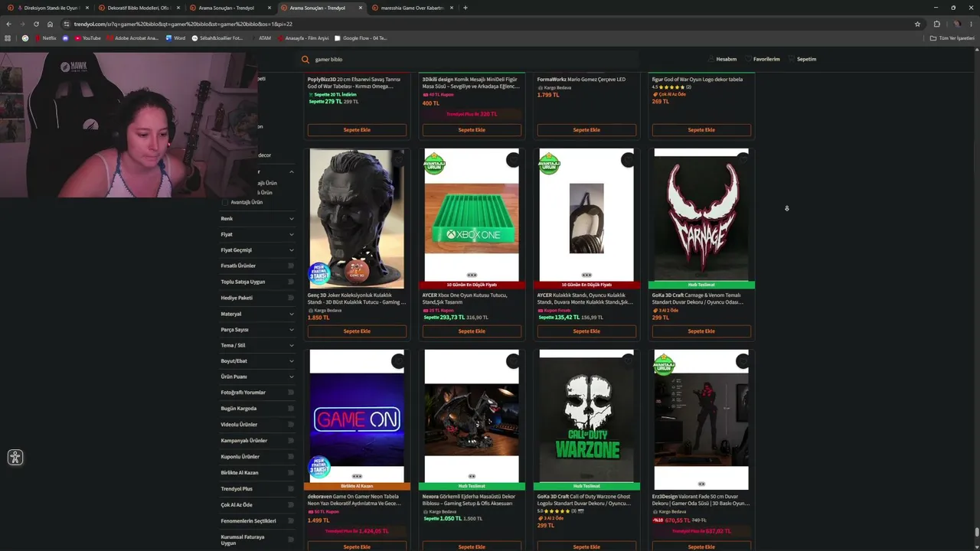Click the browser address bar URL

tap(183, 24)
